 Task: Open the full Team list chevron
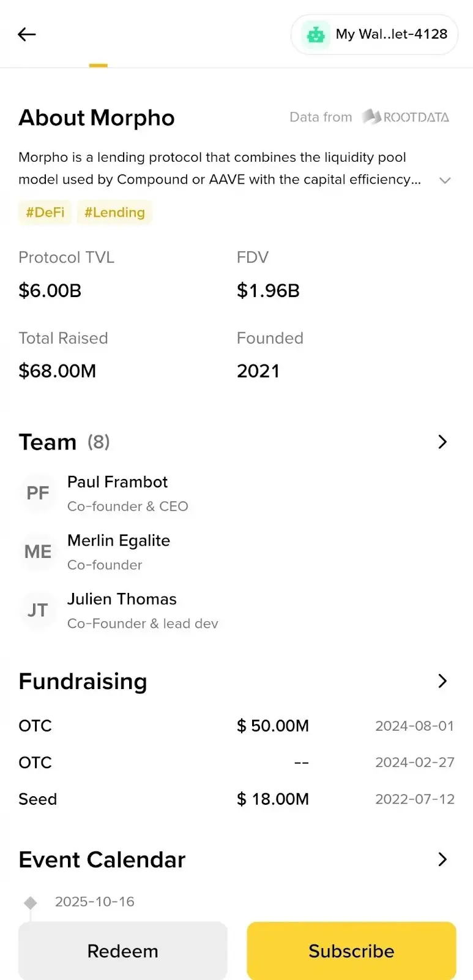(x=442, y=442)
